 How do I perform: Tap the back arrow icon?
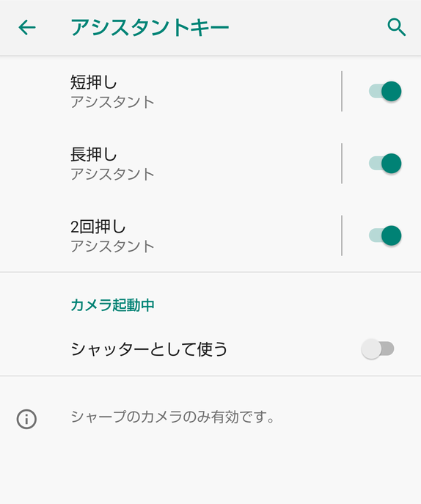[27, 27]
